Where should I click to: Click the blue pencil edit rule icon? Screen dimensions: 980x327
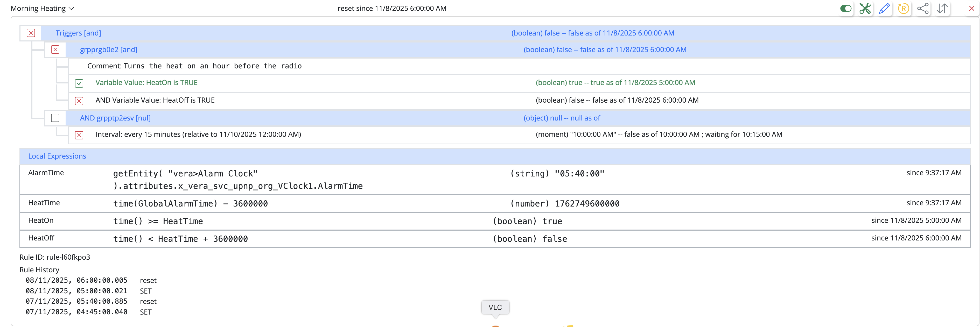pos(884,8)
